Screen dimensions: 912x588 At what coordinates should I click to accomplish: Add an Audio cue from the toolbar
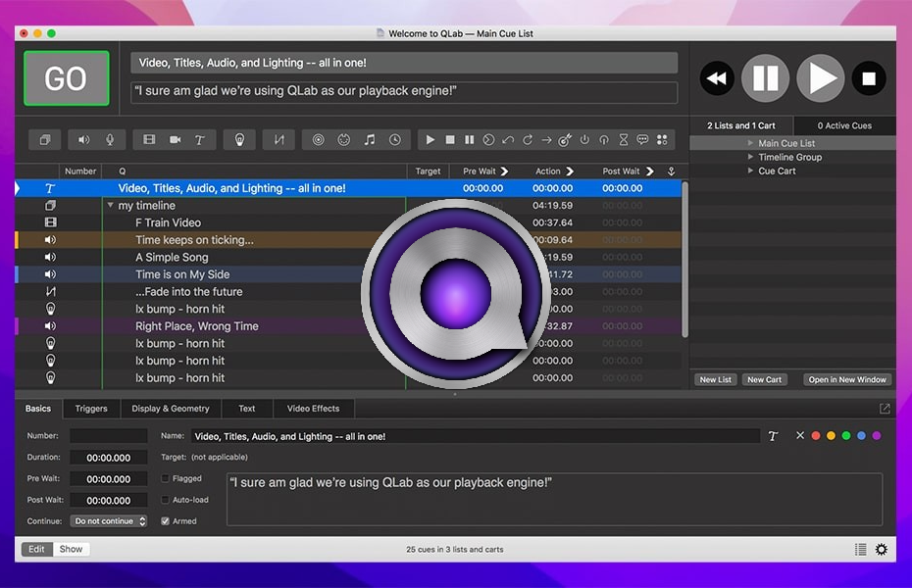tap(84, 140)
